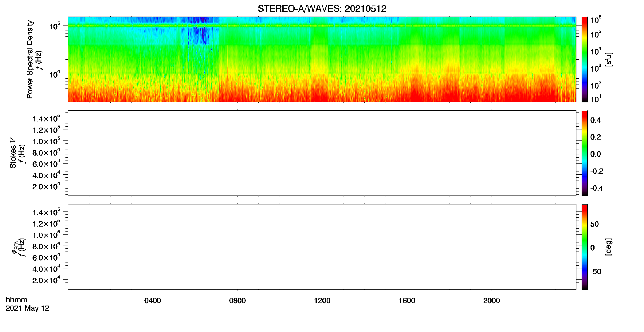Click the [sfu] colorbar unit label
This screenshot has height=332, width=644.
pos(609,59)
